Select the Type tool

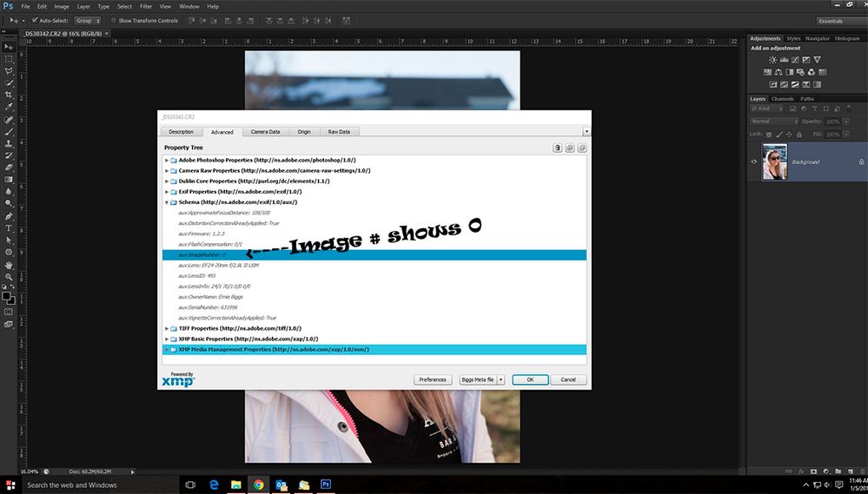click(x=9, y=227)
